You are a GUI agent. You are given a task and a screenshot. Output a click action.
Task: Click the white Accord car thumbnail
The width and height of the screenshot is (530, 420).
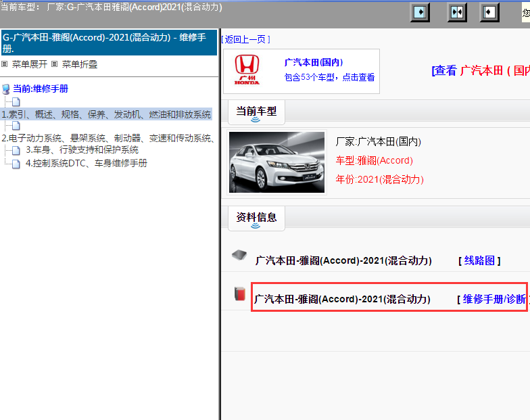[x=277, y=162]
